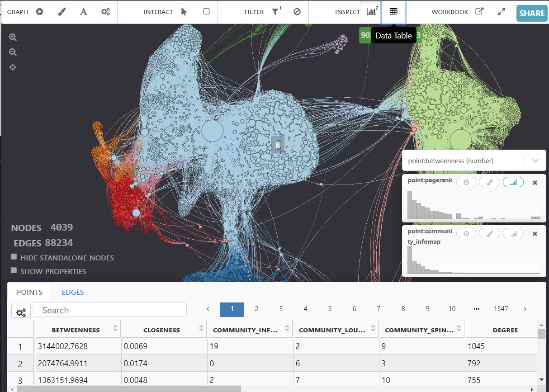Toggle the histogram inspect panel
Image resolution: width=549 pixels, height=392 pixels.
372,12
